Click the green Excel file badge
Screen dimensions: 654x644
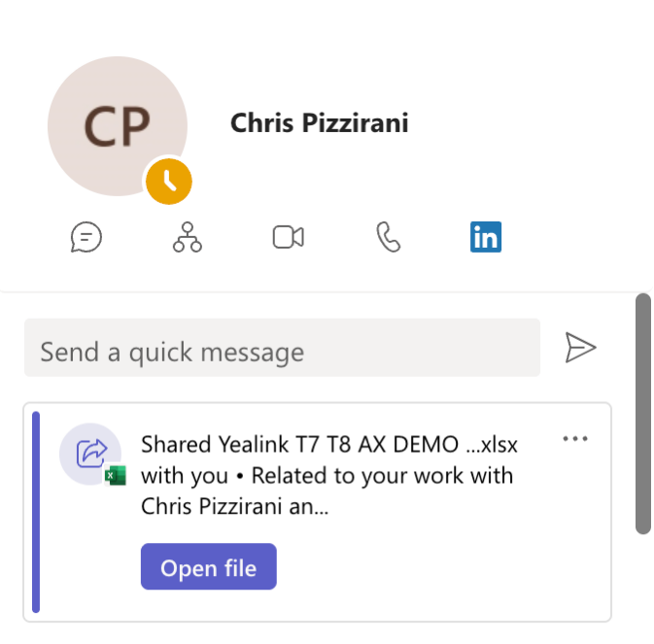pyautogui.click(x=116, y=475)
